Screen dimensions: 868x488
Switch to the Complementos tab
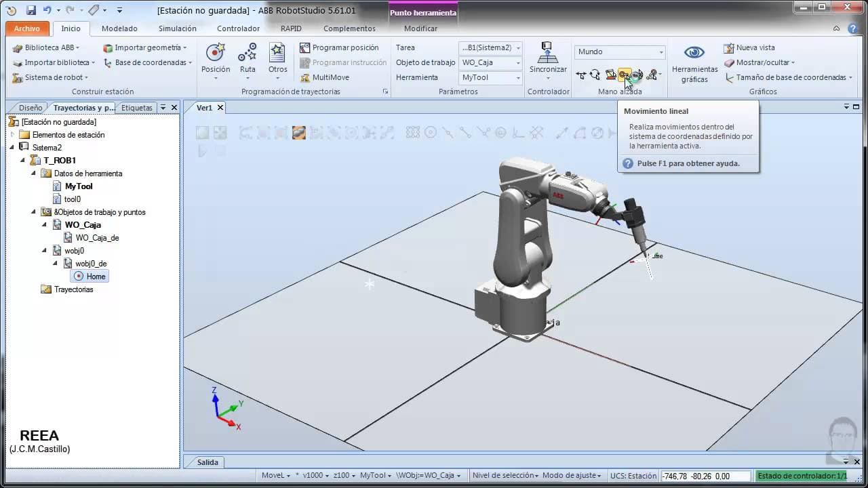(349, 28)
